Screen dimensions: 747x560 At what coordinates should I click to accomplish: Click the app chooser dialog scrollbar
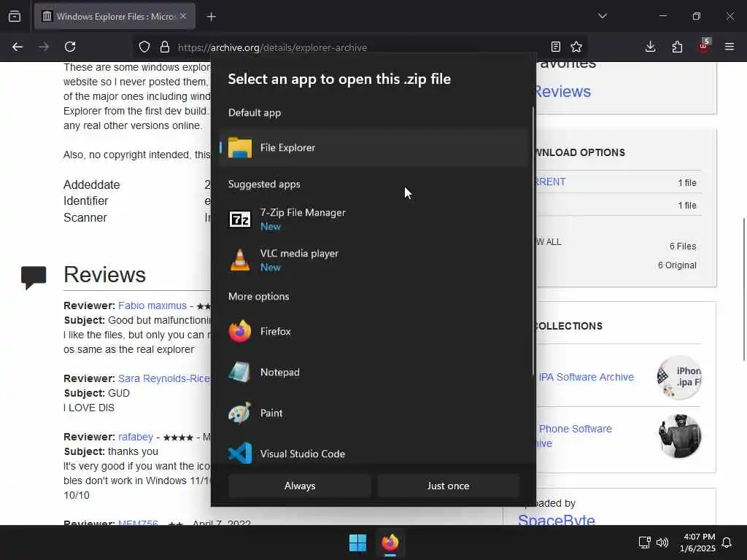pos(533,241)
